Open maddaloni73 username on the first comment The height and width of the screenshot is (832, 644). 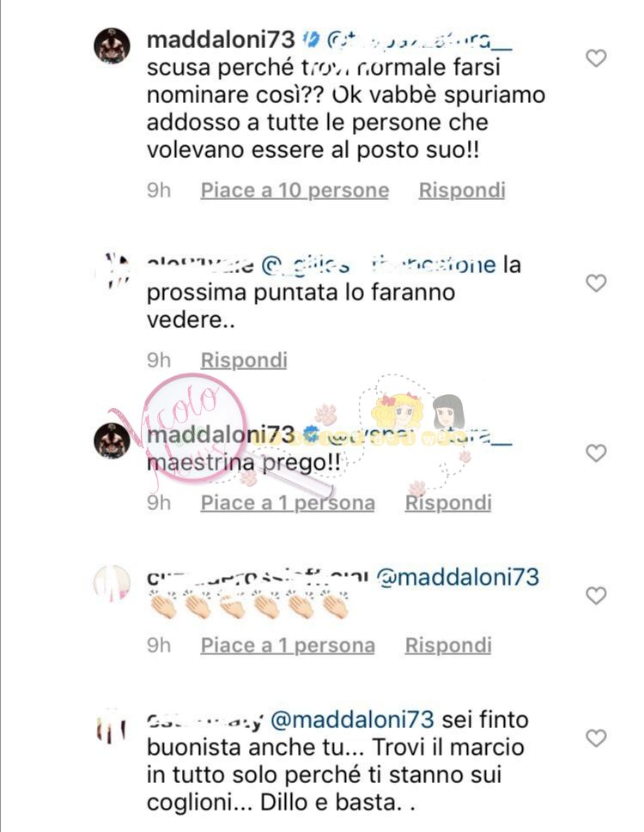[221, 39]
